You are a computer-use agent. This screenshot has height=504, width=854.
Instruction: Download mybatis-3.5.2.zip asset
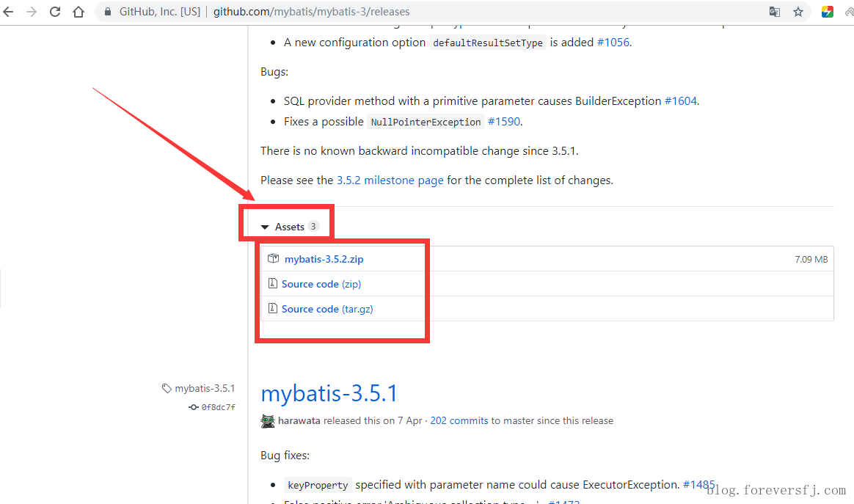tap(324, 259)
